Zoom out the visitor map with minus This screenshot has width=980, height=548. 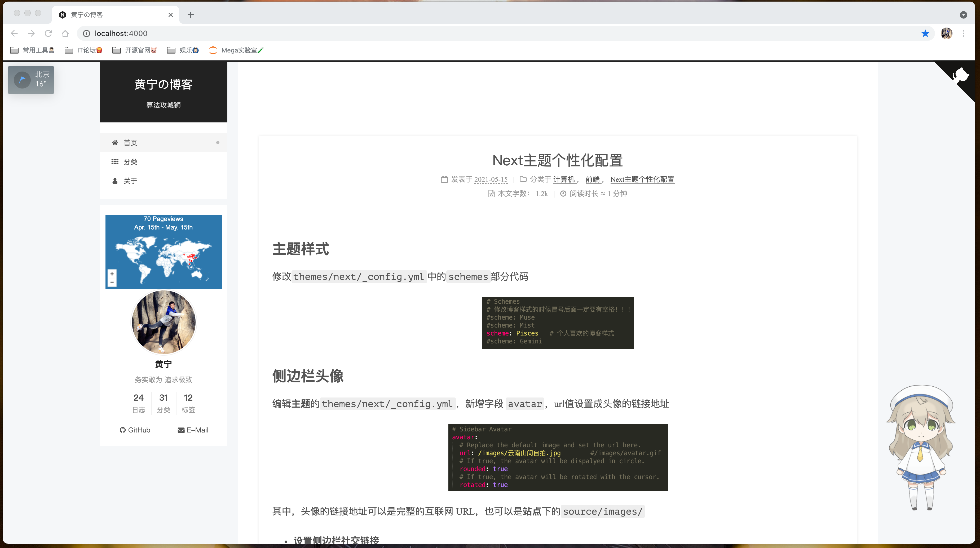[x=112, y=282]
